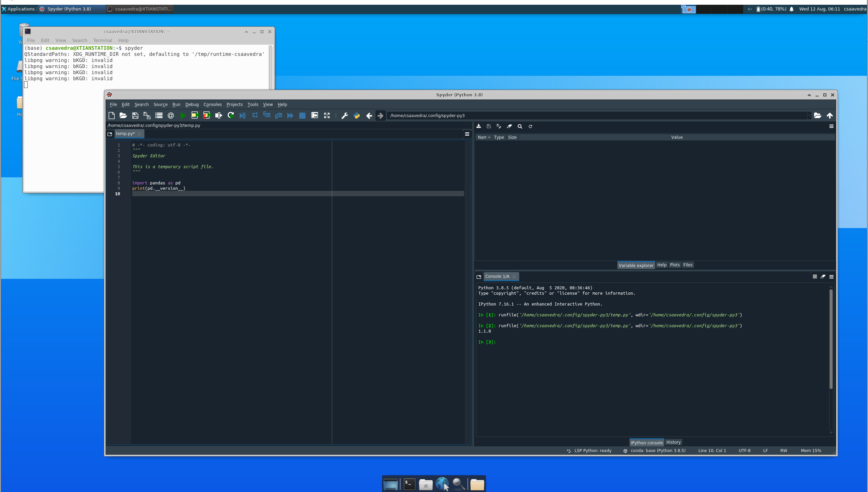868x492 pixels.
Task: Click the Debug file step icon
Action: 242,116
